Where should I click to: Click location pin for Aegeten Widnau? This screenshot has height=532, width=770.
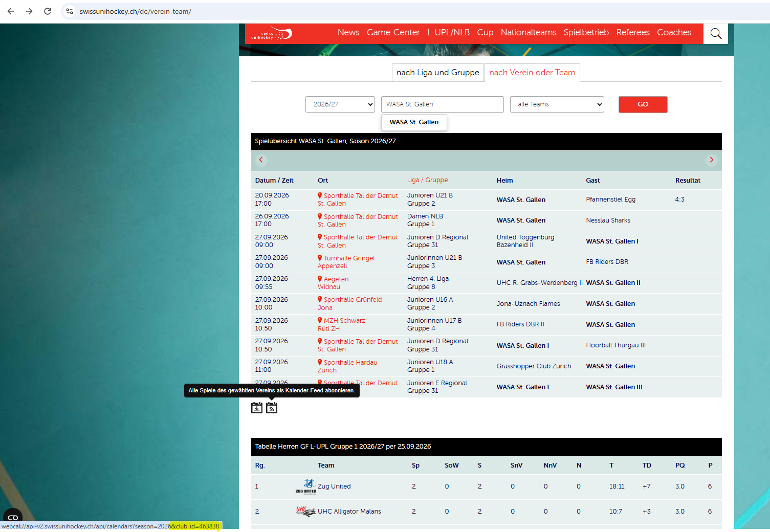point(320,279)
